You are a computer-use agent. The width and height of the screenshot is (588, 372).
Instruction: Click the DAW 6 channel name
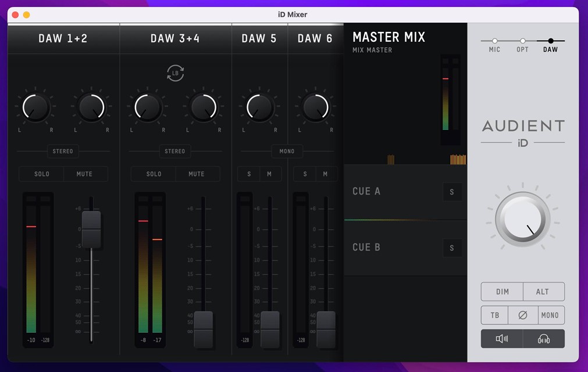tap(315, 38)
